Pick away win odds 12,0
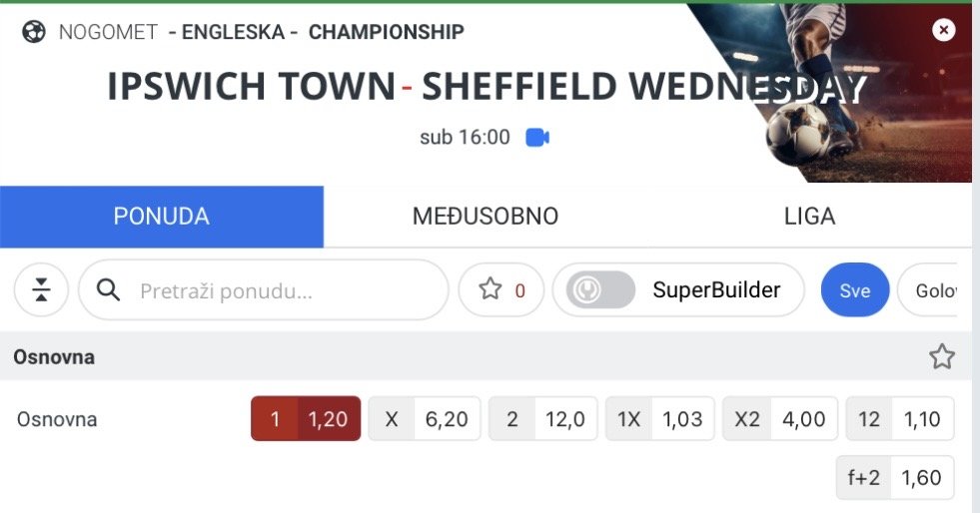The height and width of the screenshot is (513, 980). point(542,419)
